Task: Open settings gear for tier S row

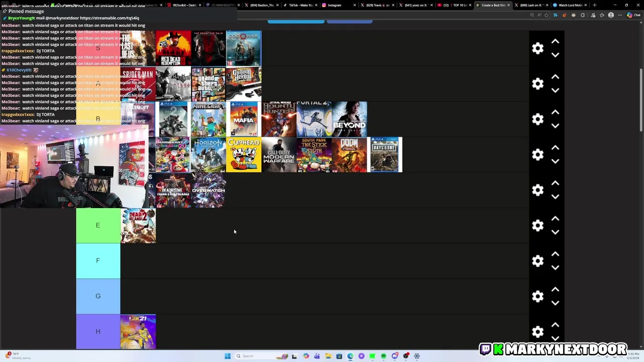Action: [x=538, y=48]
